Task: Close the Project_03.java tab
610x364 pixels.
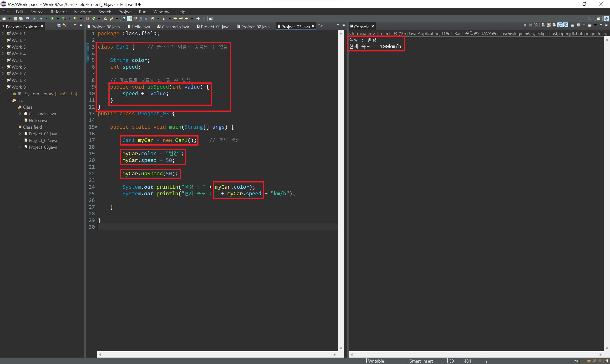Action: click(x=313, y=26)
